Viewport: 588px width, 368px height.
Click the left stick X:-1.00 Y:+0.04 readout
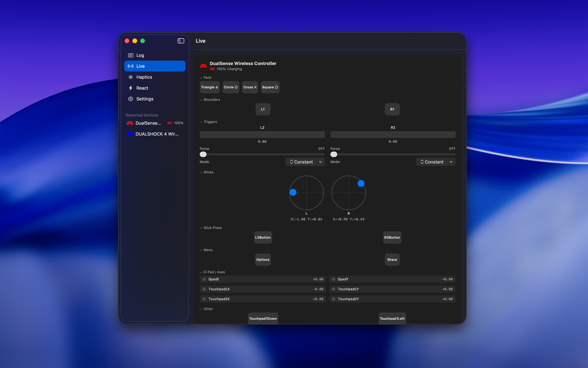pos(306,219)
